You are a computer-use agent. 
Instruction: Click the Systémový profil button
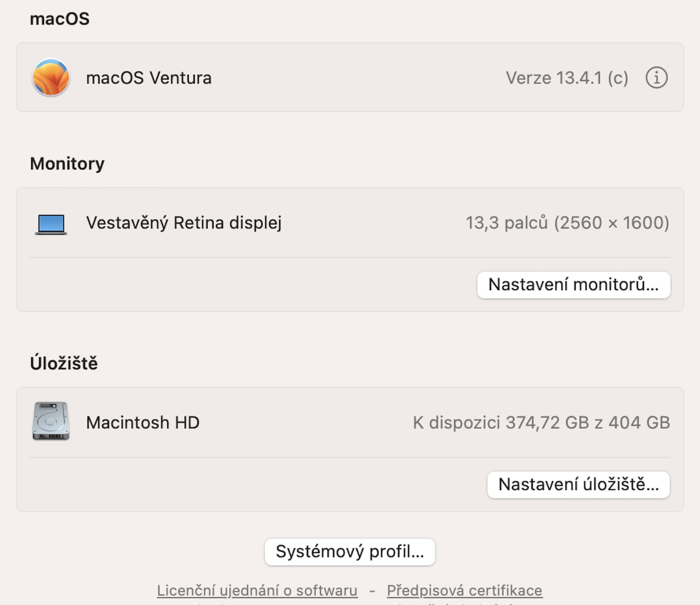click(350, 552)
